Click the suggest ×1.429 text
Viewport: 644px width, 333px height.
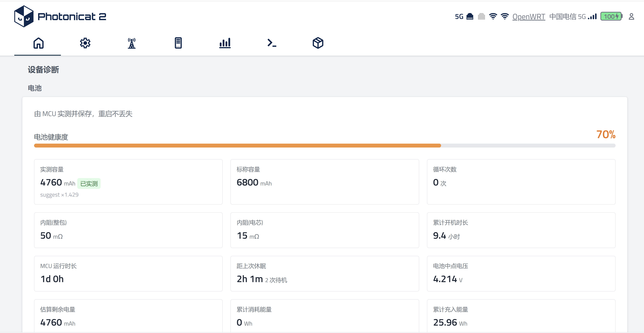point(59,195)
